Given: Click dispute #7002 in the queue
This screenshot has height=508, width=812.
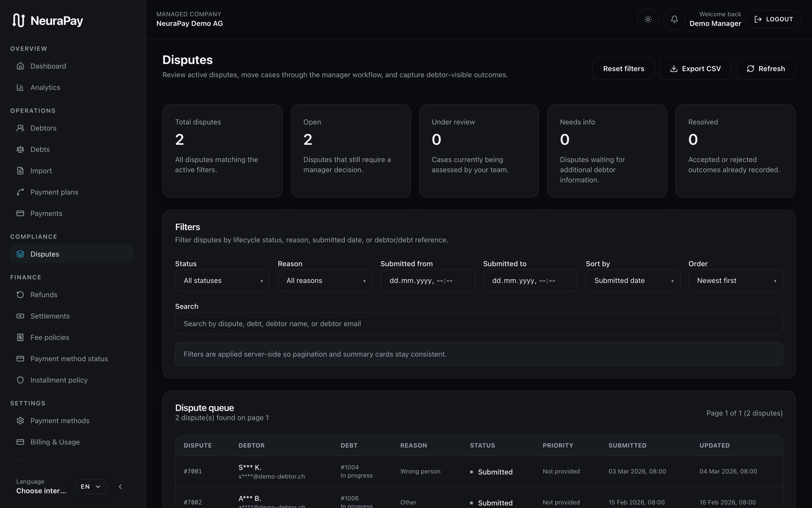Looking at the screenshot, I should 193,502.
